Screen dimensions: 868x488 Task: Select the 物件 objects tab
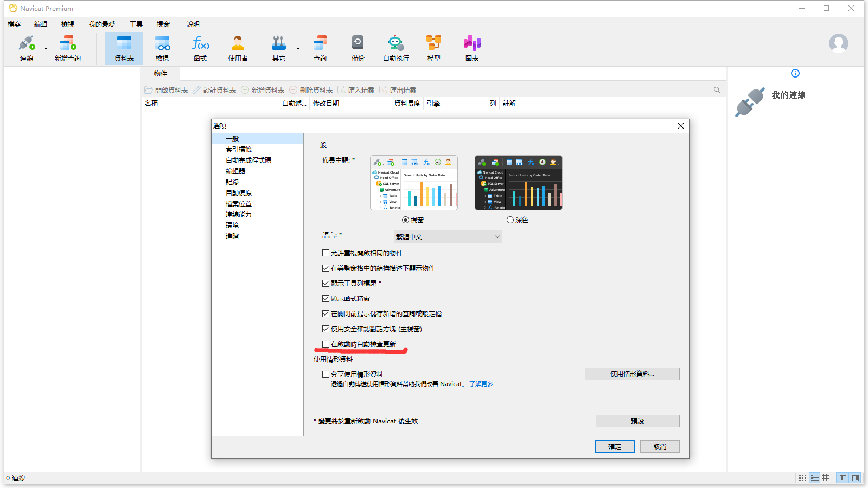coord(161,74)
